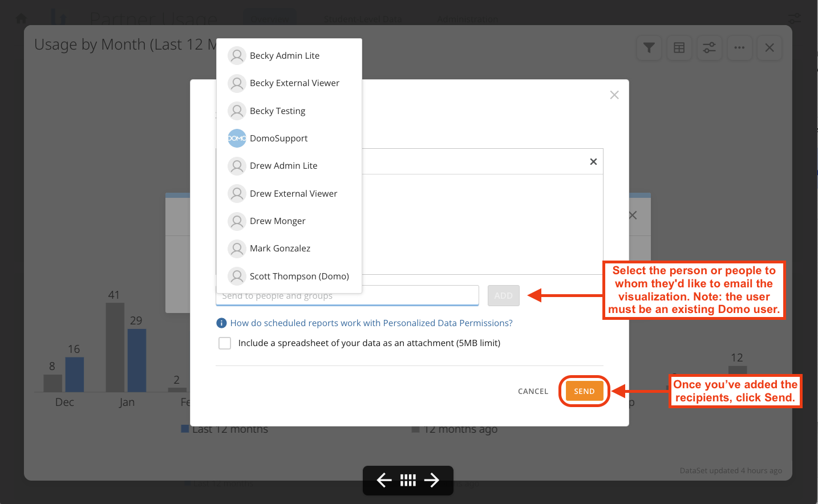Select Scott Thompson (Domo) recipient
The image size is (818, 504).
(289, 276)
